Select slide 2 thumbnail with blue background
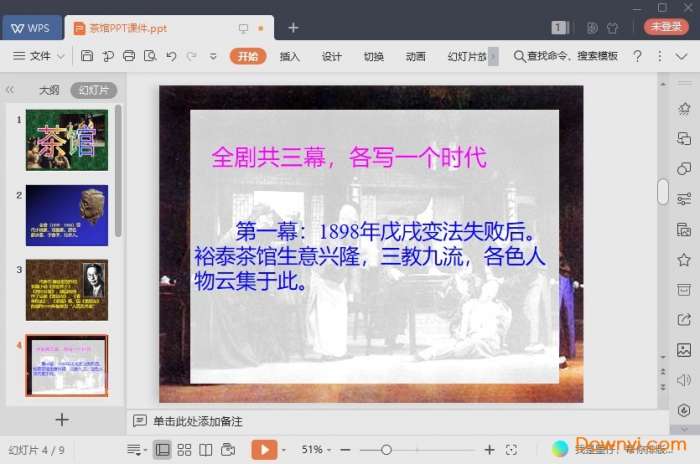700x464 pixels. point(67,215)
